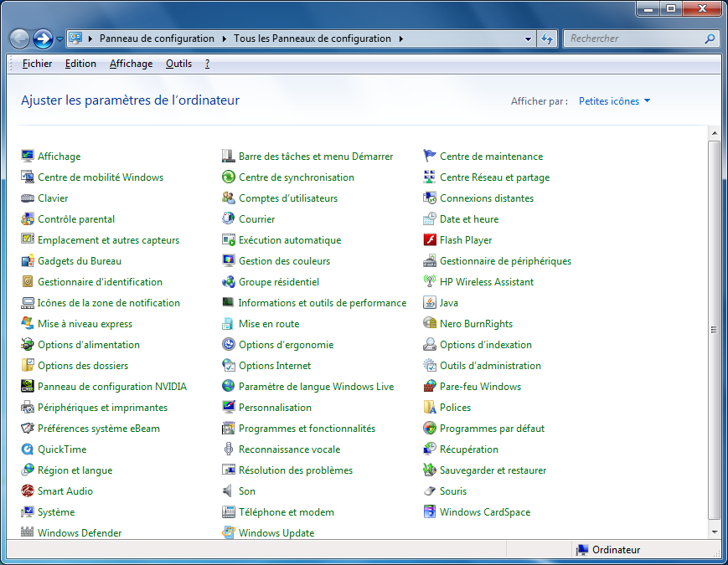Open the Courrier mail icon
This screenshot has width=728, height=565.
pos(229,219)
